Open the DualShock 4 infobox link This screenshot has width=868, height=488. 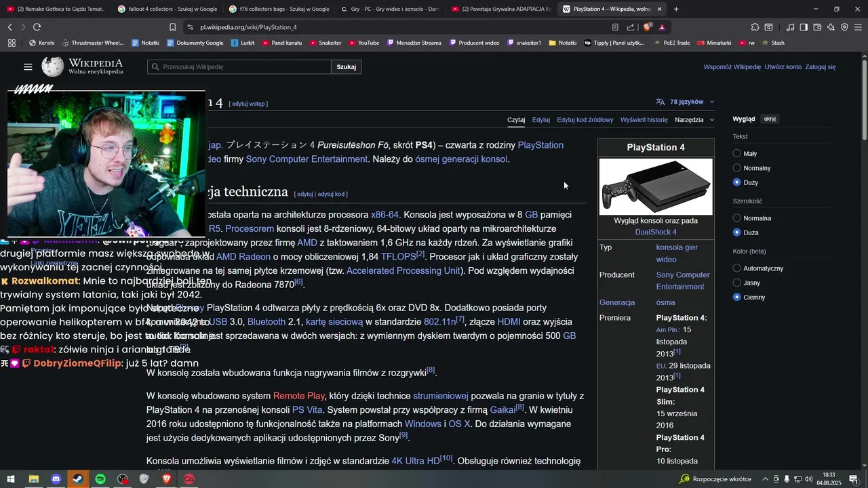coord(656,232)
